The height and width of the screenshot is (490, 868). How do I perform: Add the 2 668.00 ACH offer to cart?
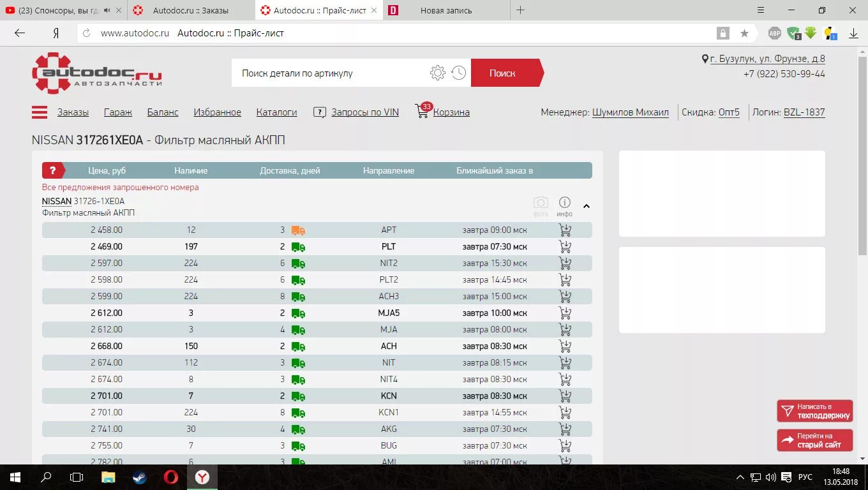coord(565,346)
